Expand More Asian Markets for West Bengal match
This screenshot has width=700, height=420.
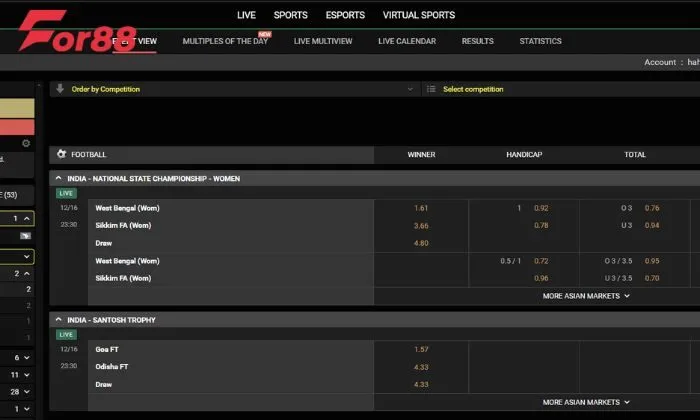pyautogui.click(x=586, y=296)
